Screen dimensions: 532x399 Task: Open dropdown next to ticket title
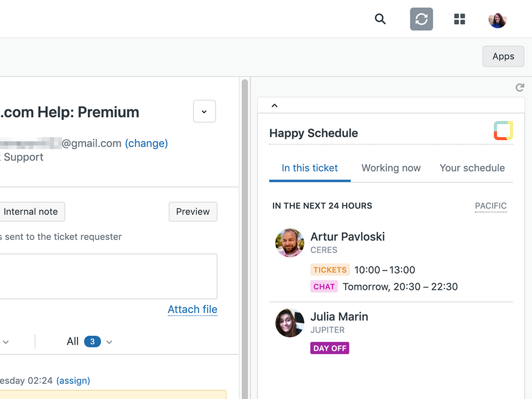pyautogui.click(x=204, y=112)
